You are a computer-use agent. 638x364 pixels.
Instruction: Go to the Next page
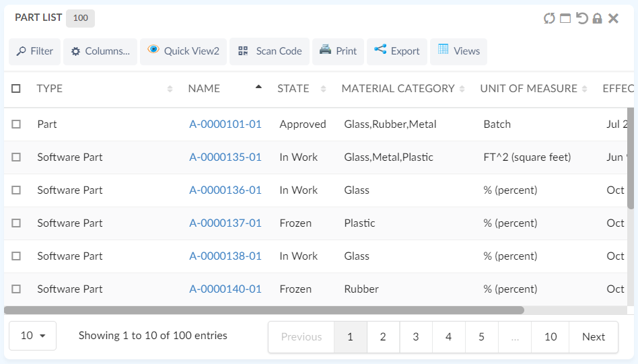pos(593,337)
